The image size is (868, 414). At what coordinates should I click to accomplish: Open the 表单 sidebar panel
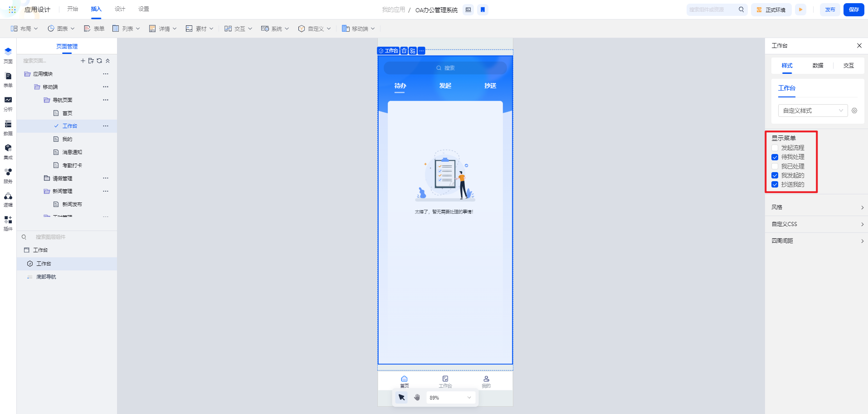(8, 79)
